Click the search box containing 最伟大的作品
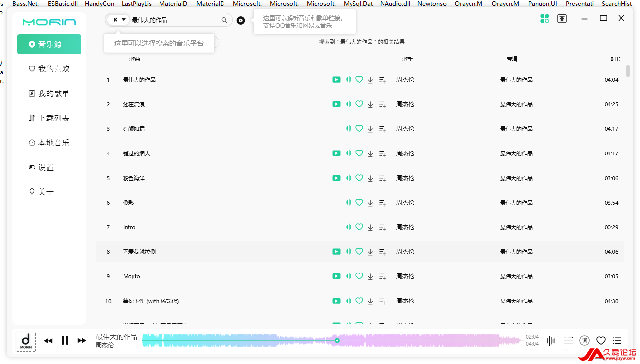The width and height of the screenshot is (640, 364). [169, 20]
